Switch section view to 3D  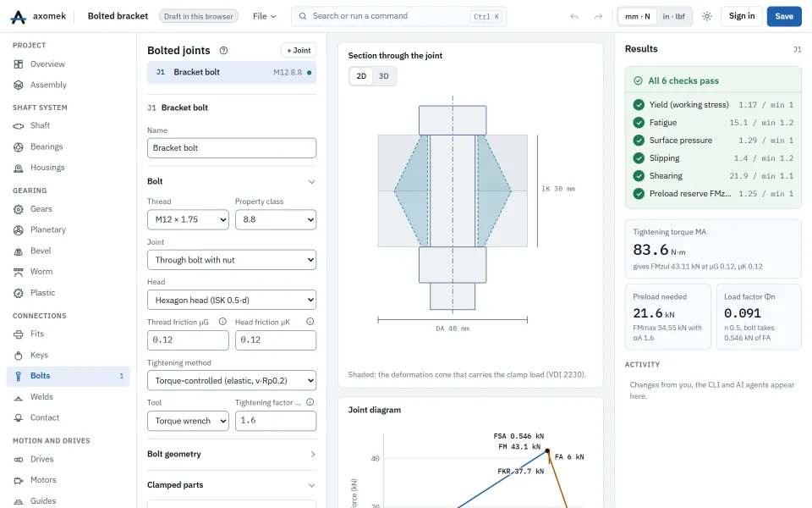[384, 76]
